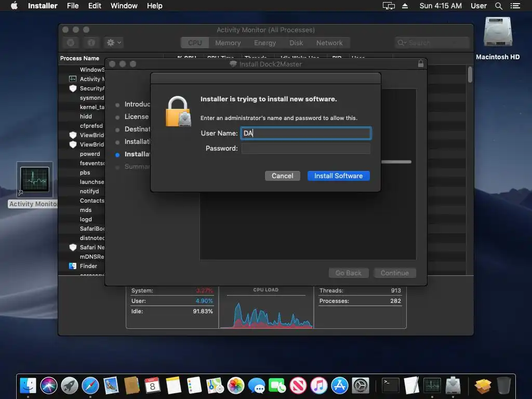Launch Siri from the Dock
Screen dimensions: 532x399
click(49, 386)
